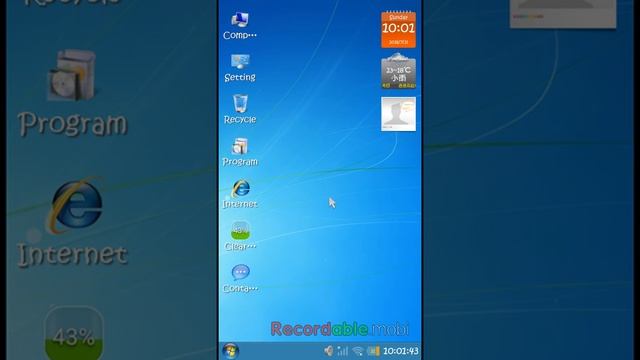Open the Computer desktop icon
This screenshot has width=640, height=360.
click(x=240, y=26)
